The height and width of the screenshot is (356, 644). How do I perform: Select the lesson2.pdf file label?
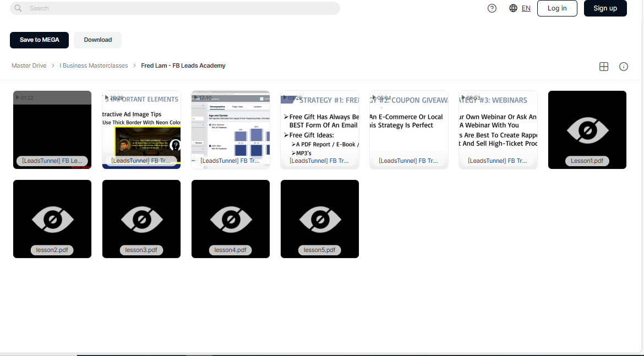pyautogui.click(x=52, y=250)
